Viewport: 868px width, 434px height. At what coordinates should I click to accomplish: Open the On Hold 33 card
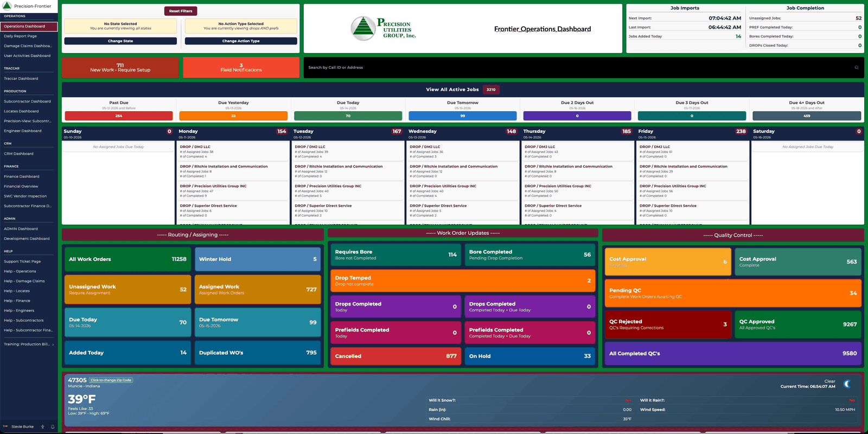click(530, 356)
